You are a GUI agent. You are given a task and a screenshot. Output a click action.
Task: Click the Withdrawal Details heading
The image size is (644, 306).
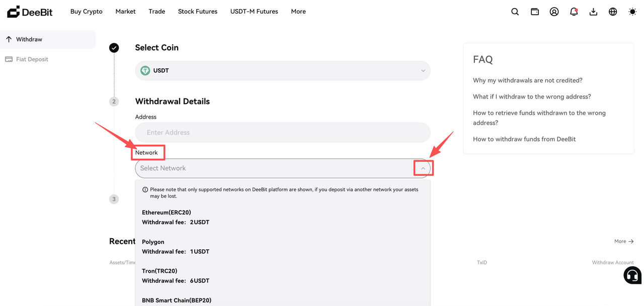click(x=173, y=101)
